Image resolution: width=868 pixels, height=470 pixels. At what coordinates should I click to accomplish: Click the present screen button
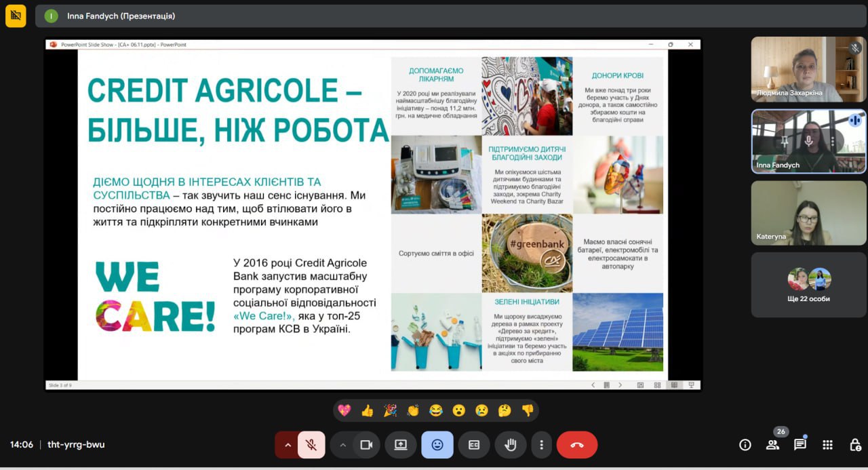click(x=401, y=445)
